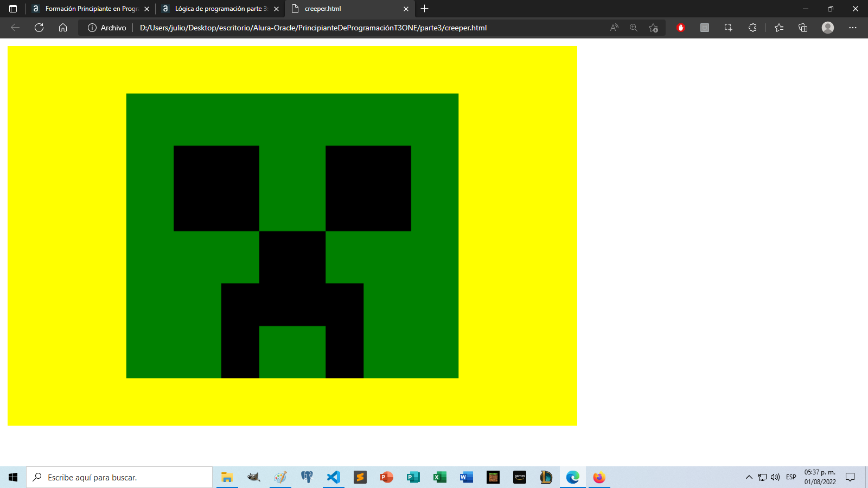
Task: Open the clock and calendar flyout
Action: 820,477
